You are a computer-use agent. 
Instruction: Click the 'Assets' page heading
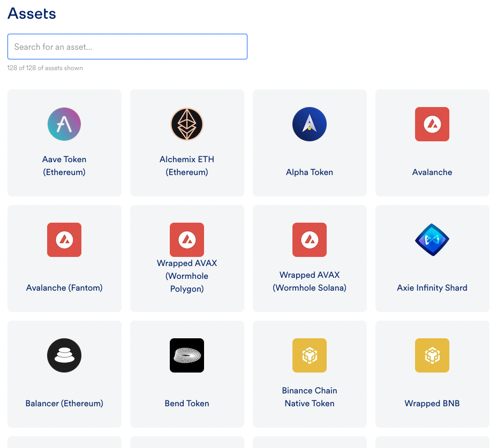point(32,13)
